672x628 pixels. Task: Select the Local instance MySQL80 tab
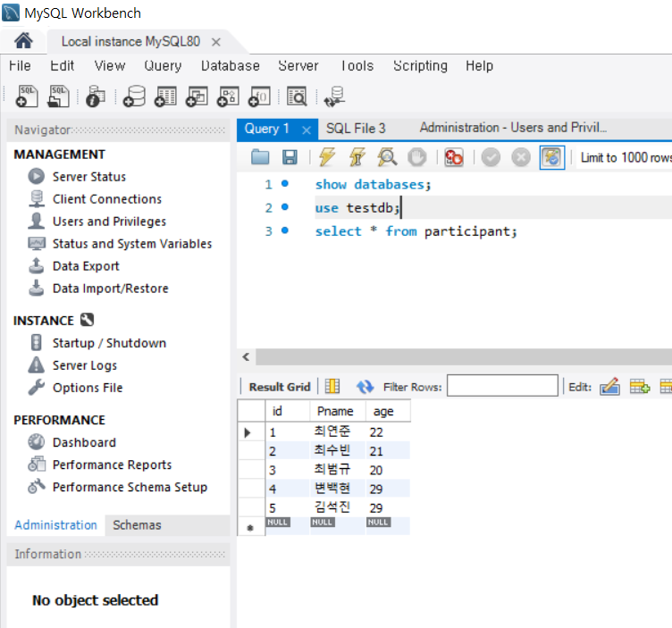(130, 42)
